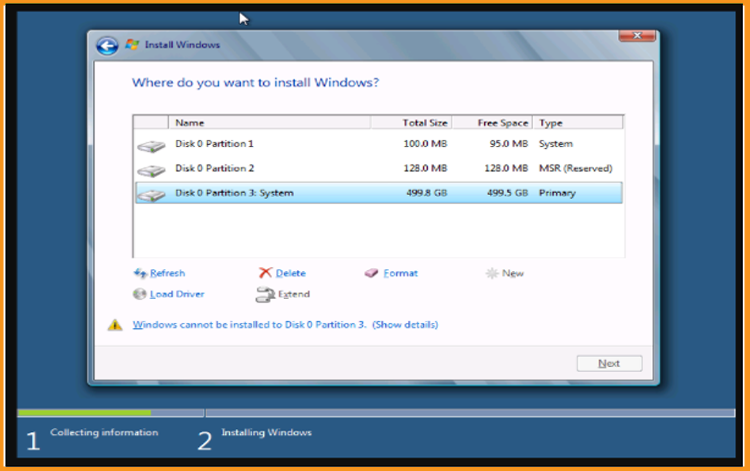The image size is (750, 471).
Task: Delete the selected partition
Action: click(290, 273)
